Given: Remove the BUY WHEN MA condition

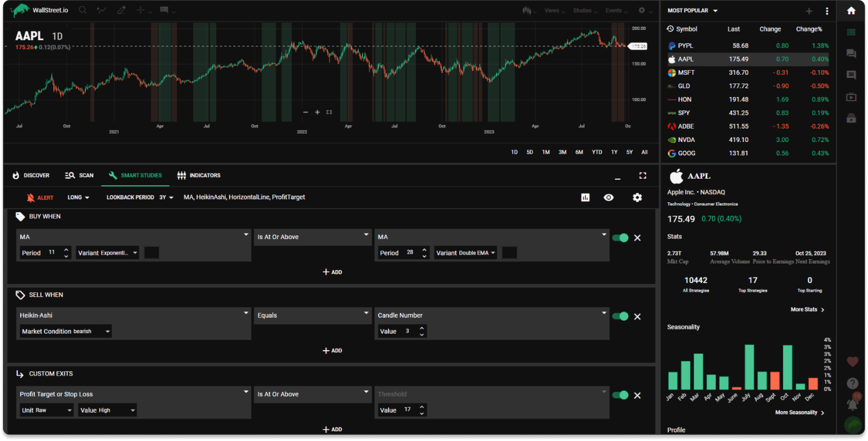Looking at the screenshot, I should pyautogui.click(x=637, y=238).
